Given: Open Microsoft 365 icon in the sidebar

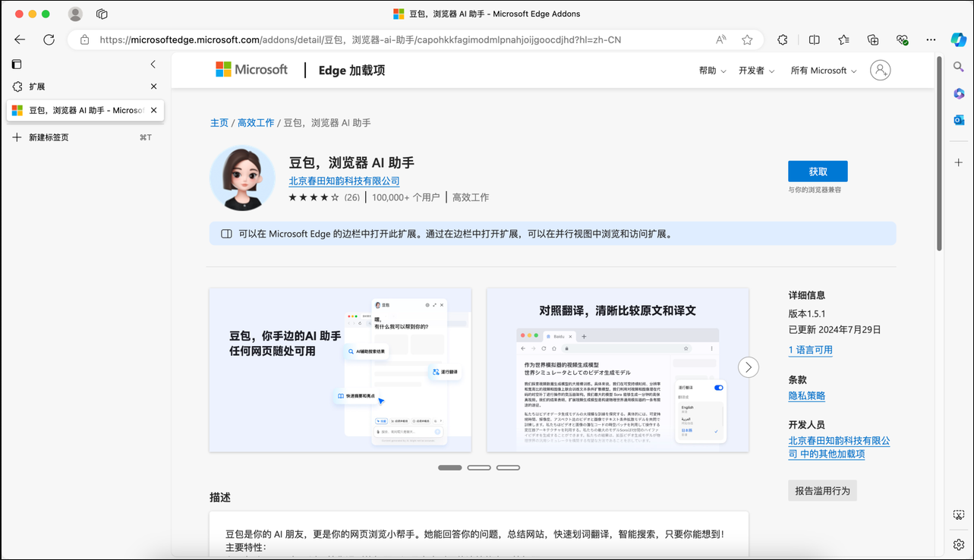Looking at the screenshot, I should (959, 94).
